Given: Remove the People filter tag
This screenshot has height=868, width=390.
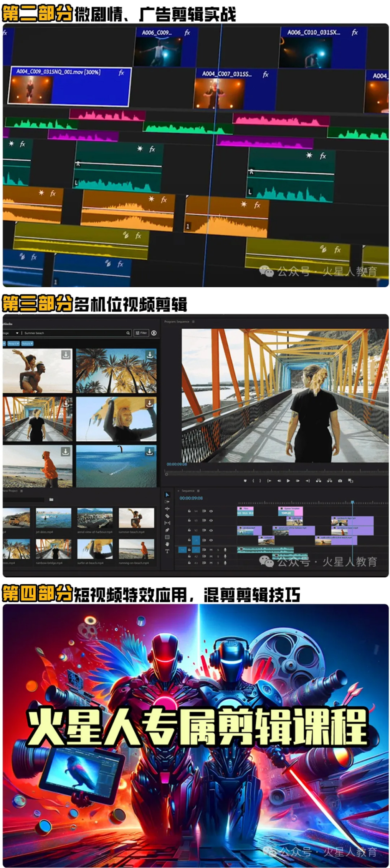Looking at the screenshot, I should click(18, 344).
